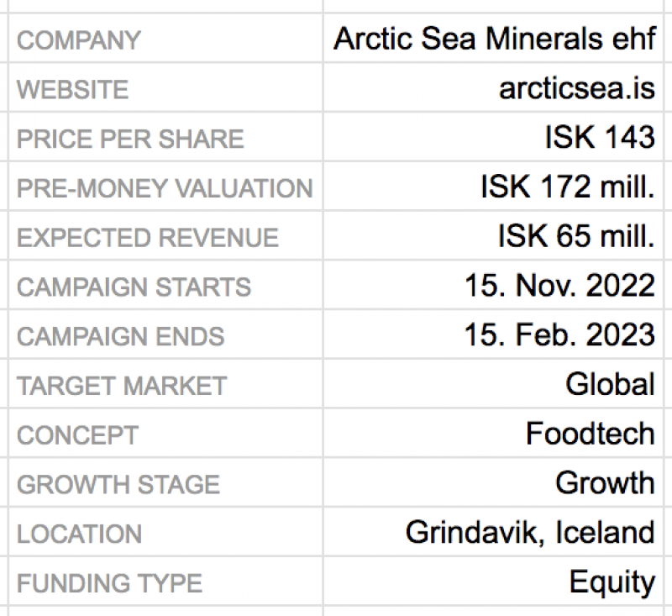Open the arcticsea.is website cell

point(576,88)
